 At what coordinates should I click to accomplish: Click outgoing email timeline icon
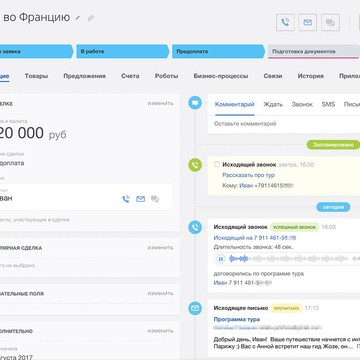pyautogui.click(x=195, y=308)
